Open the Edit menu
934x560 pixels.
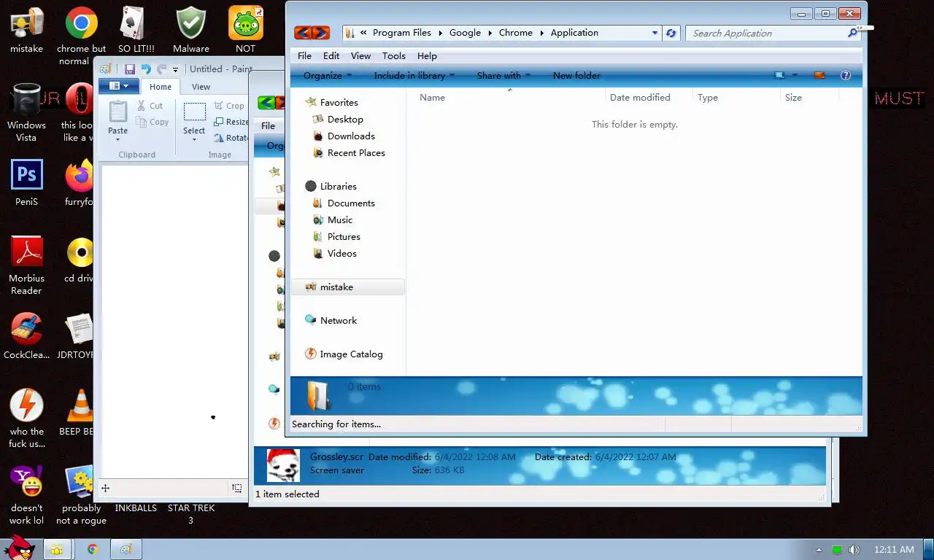(331, 55)
